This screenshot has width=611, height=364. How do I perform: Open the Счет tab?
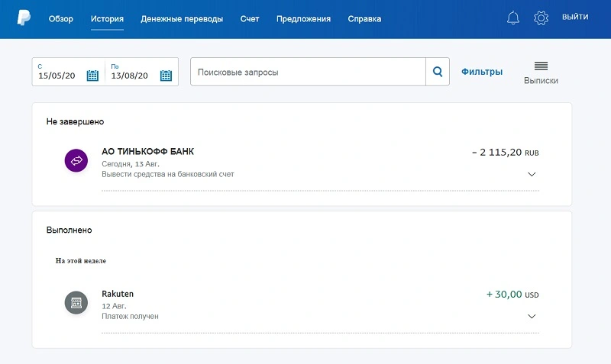point(250,18)
